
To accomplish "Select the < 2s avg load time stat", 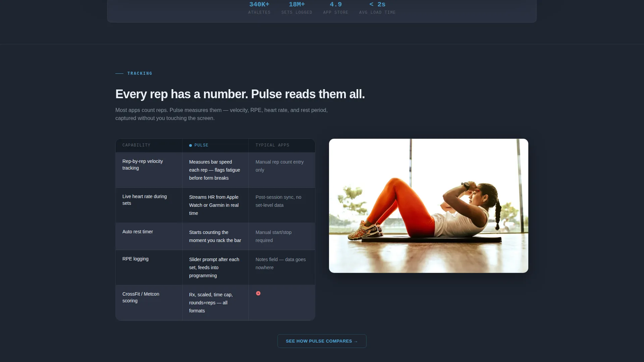I will (x=377, y=8).
